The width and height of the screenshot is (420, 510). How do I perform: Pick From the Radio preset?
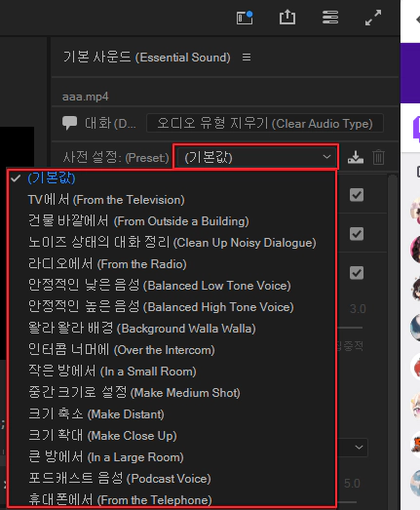click(172, 264)
